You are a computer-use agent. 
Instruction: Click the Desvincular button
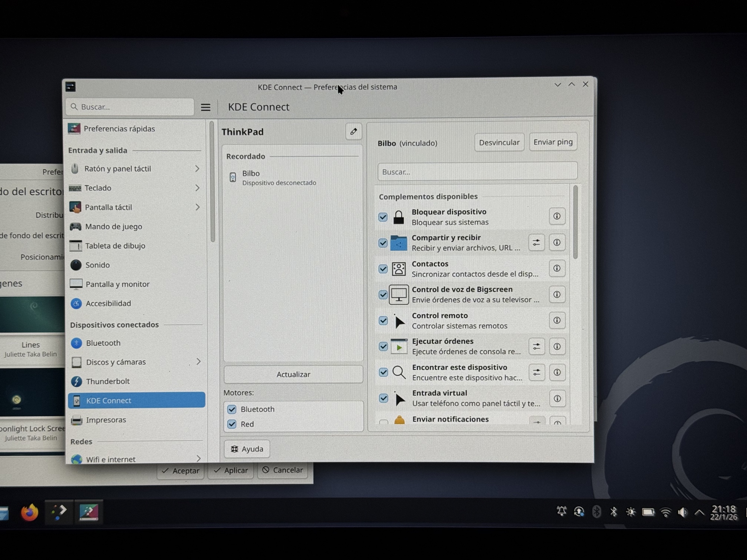(x=499, y=142)
